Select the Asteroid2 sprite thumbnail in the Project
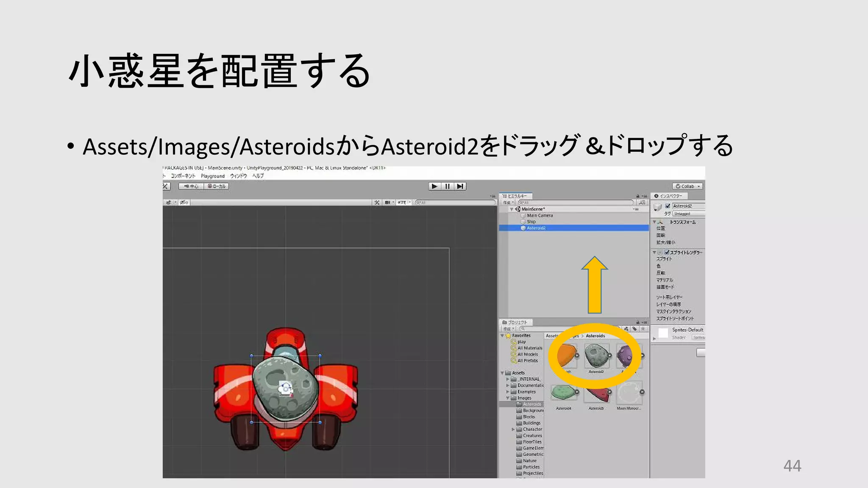Viewport: 868px width, 488px height. click(x=596, y=356)
